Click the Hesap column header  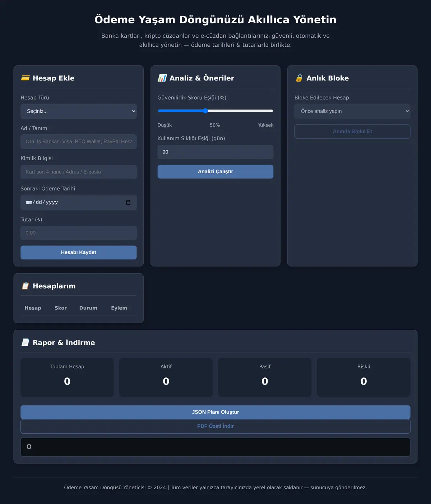click(33, 308)
